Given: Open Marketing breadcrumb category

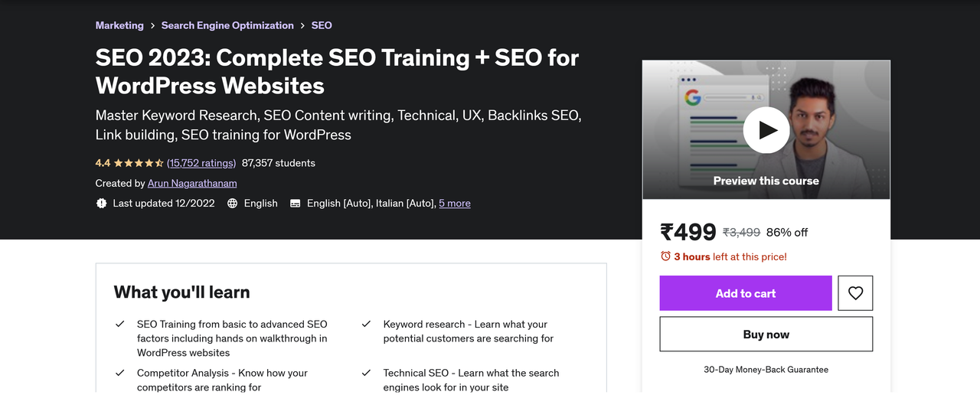Looking at the screenshot, I should coord(119,25).
